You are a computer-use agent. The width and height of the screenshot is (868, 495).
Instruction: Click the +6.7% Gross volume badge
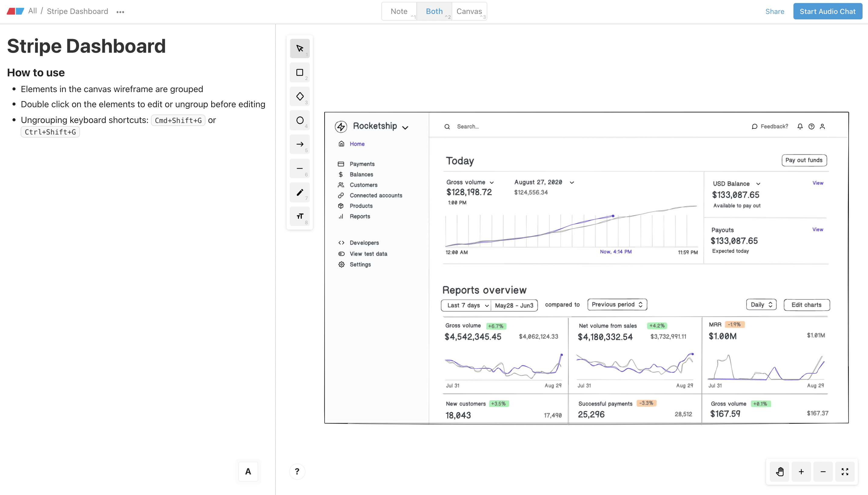pyautogui.click(x=496, y=326)
